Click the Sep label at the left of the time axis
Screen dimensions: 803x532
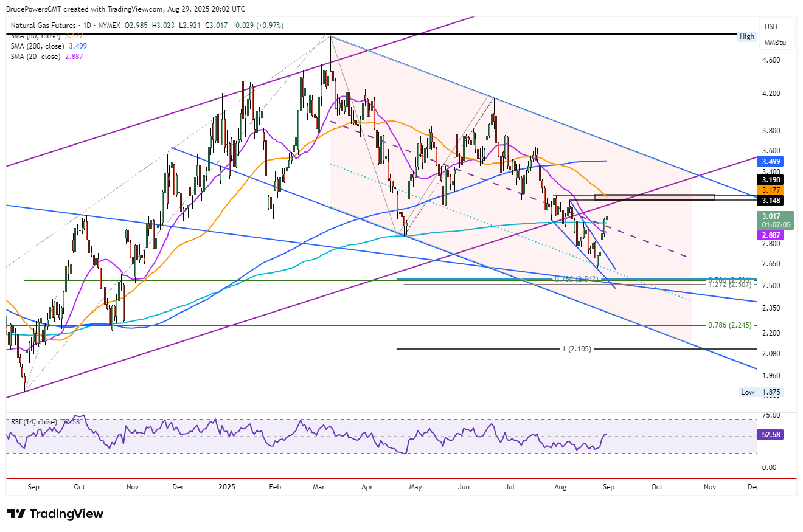(x=33, y=487)
